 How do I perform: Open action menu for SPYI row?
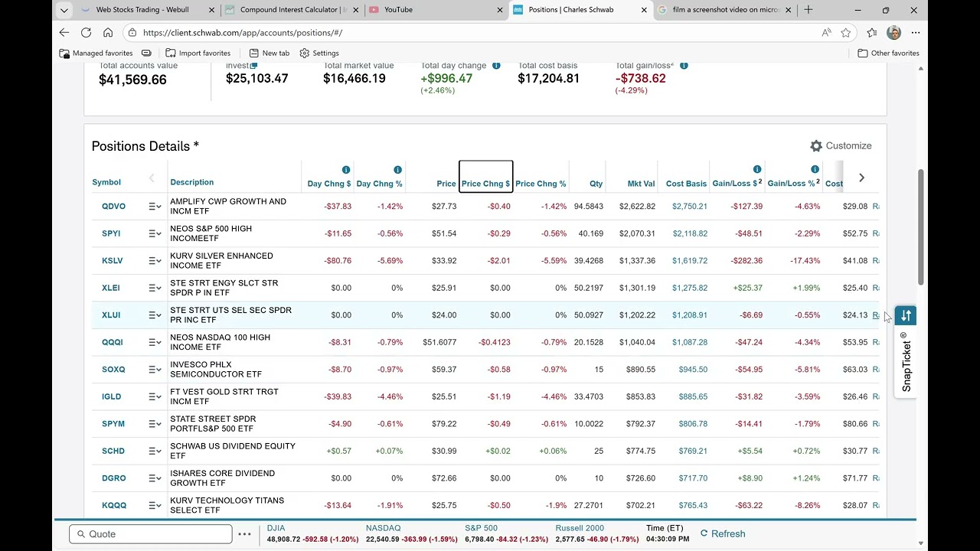155,233
